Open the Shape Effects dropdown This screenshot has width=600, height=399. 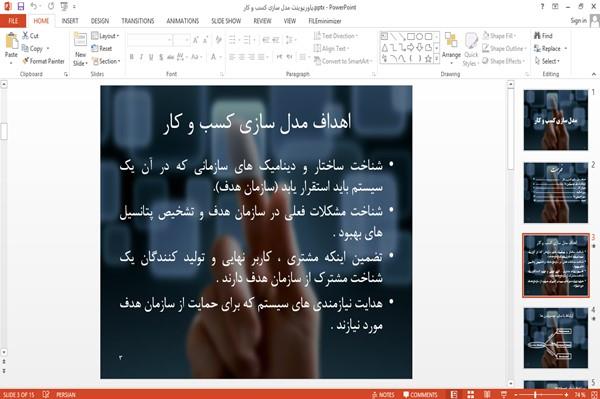point(504,61)
